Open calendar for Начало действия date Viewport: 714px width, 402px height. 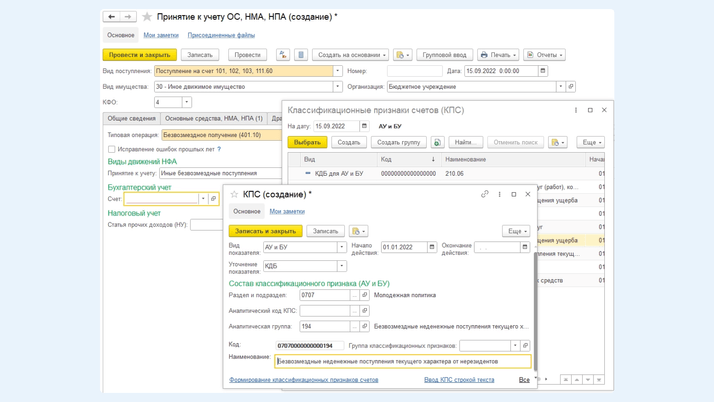[432, 247]
